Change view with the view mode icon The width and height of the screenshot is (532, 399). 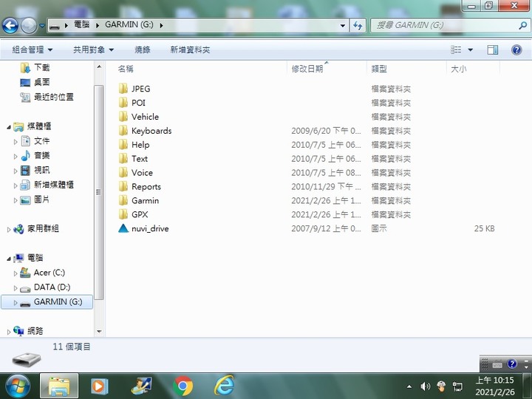point(456,50)
